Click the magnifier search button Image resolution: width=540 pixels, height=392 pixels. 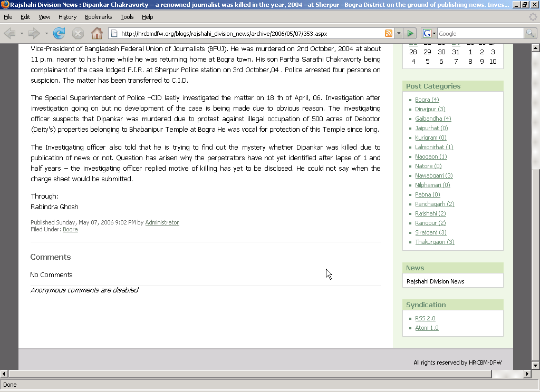tap(530, 33)
